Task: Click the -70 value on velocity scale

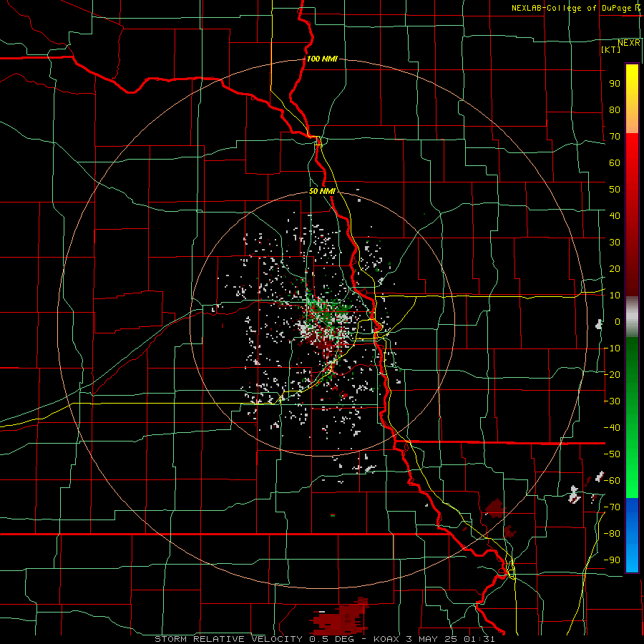Action: pos(612,507)
